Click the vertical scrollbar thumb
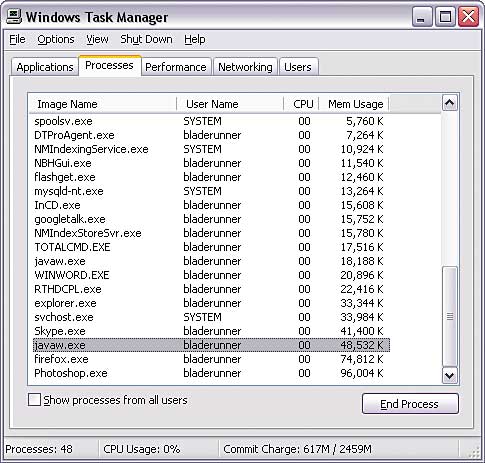Image resolution: width=485 pixels, height=463 pixels. (x=450, y=316)
